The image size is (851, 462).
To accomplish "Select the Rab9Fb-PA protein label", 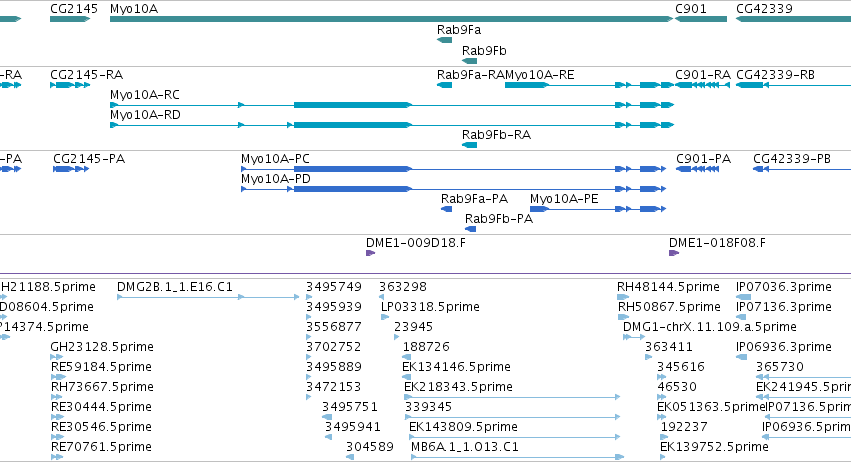I will [x=499, y=219].
